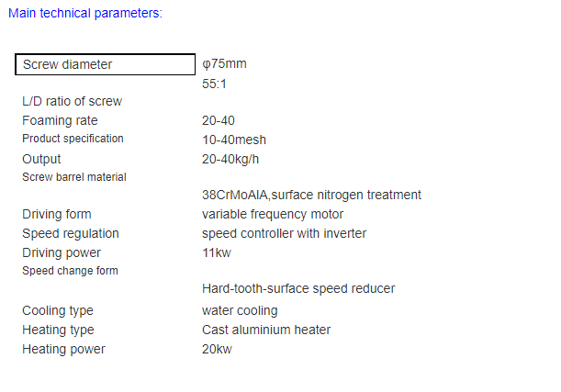
Task: Click the 'L/D ratio of screw' label
Action: [x=72, y=101]
